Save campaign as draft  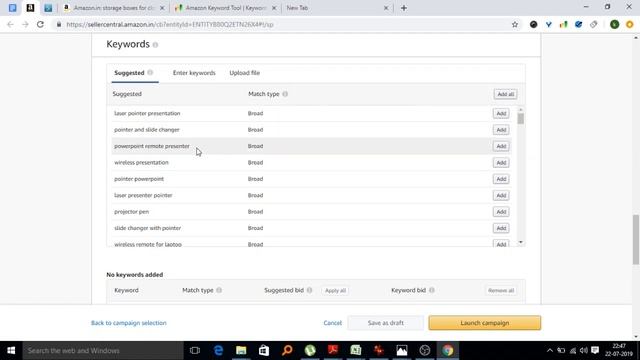[385, 323]
